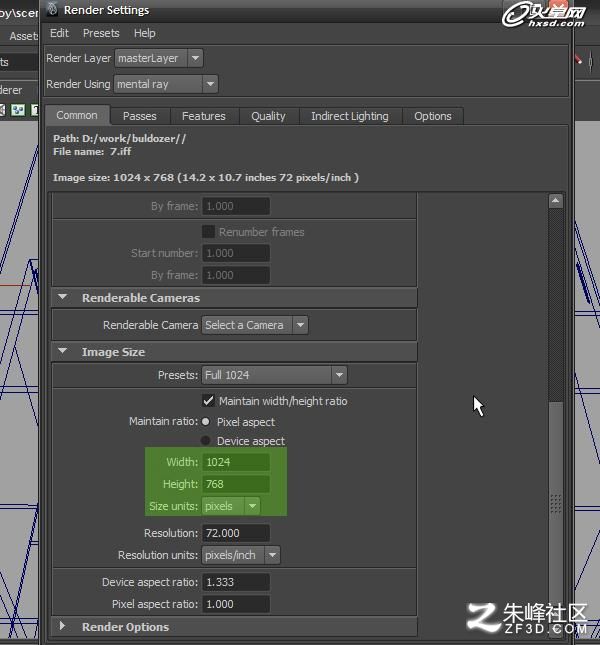Click the Image size 1024 x 768 text
Viewport: 600px width, 645px height.
coord(206,178)
